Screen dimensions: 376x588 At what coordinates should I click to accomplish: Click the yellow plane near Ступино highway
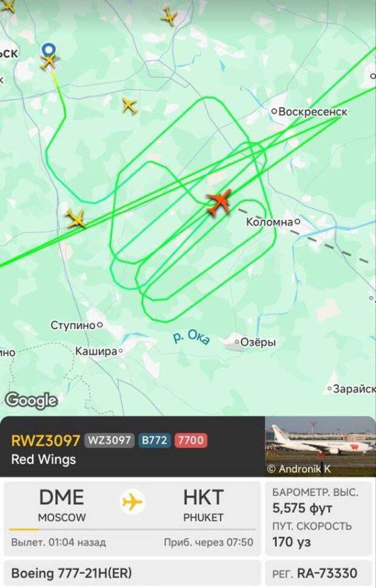(76, 219)
